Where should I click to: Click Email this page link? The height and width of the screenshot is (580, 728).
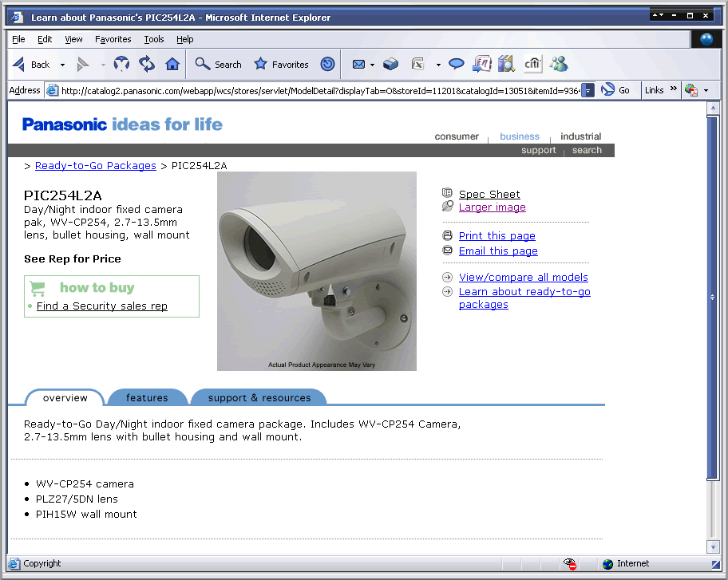point(498,251)
